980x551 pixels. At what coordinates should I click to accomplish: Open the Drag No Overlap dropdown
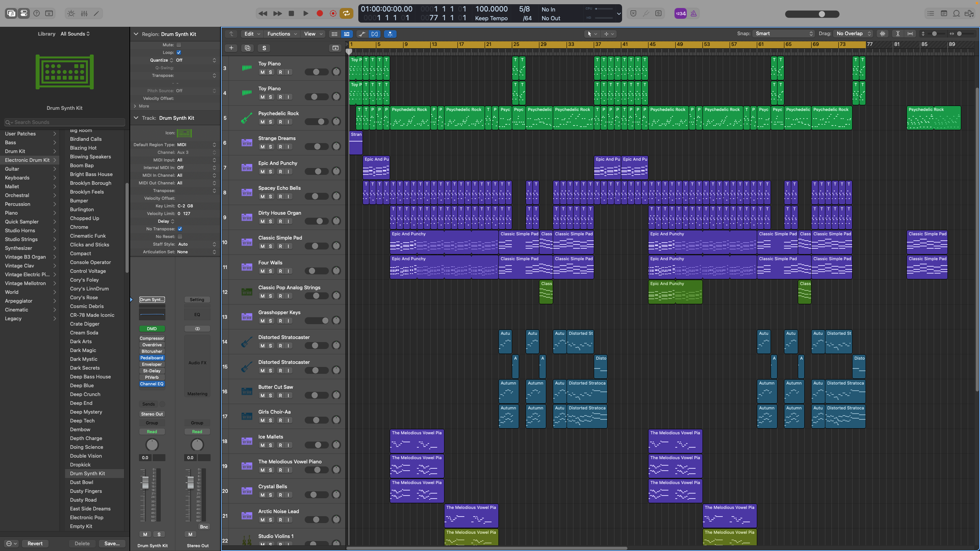click(x=853, y=34)
